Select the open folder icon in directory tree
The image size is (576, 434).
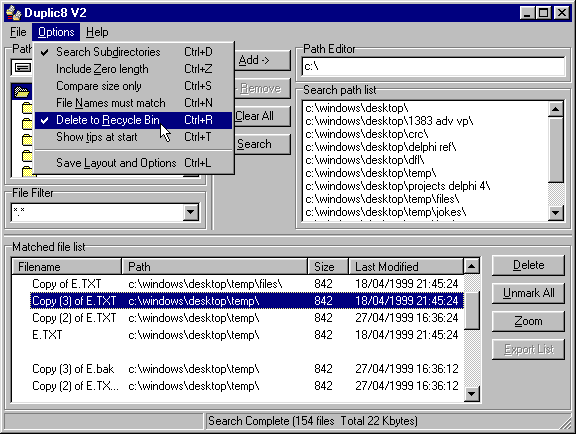pyautogui.click(x=22, y=92)
